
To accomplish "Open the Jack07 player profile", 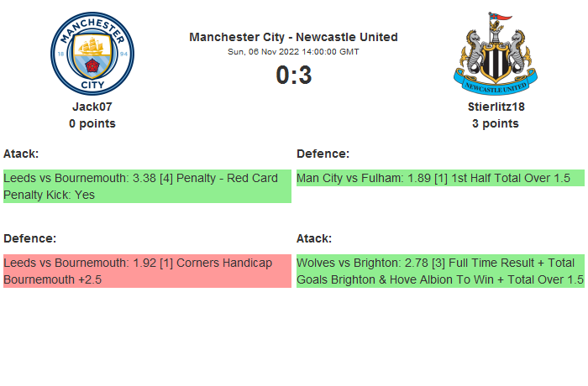I will tap(92, 107).
